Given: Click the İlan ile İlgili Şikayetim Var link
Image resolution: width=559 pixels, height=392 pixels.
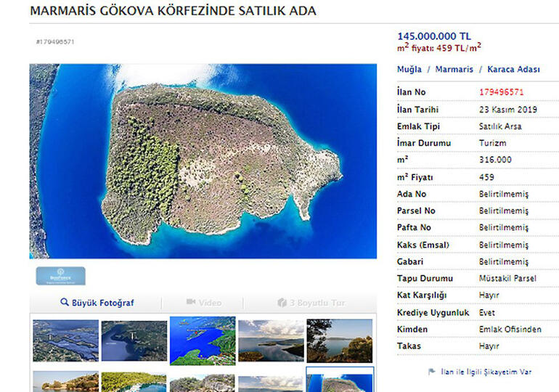Looking at the screenshot, I should (486, 372).
